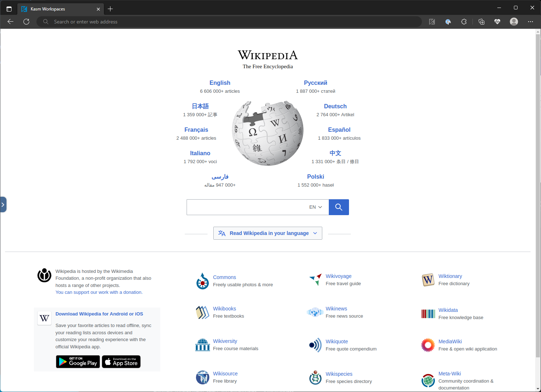Expand Read Wikipedia in your language
The image size is (541, 392).
tap(267, 233)
